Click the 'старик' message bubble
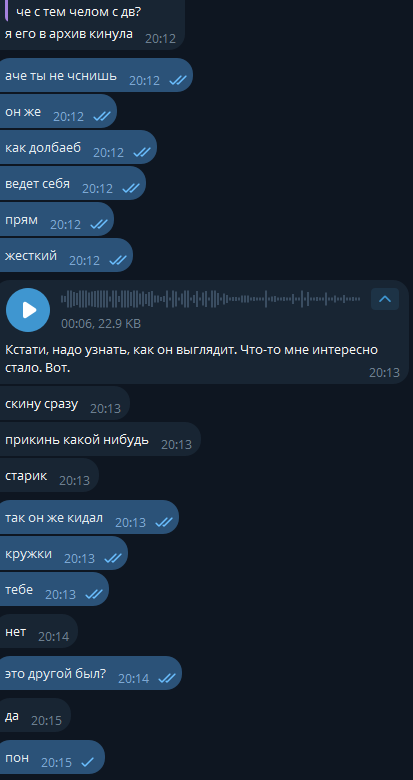Screen dimensions: 413x780 tap(49, 476)
